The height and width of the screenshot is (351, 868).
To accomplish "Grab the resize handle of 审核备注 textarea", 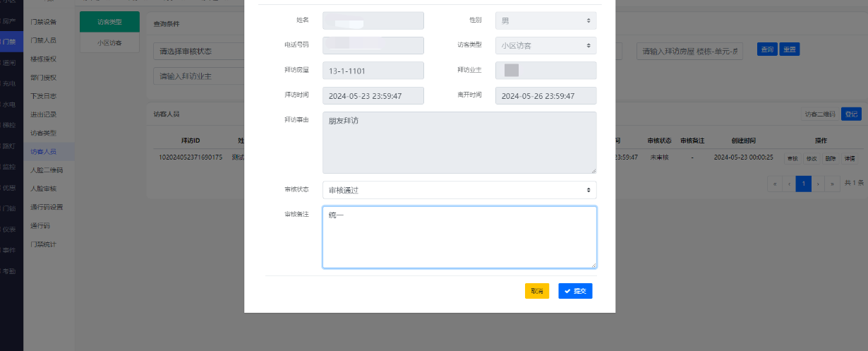I will [593, 265].
